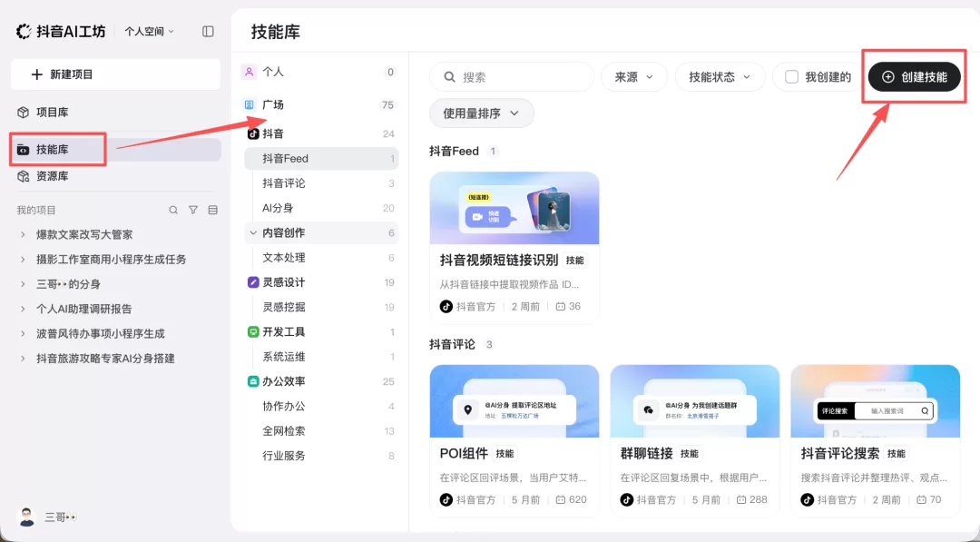Open the 抖音评论搜索 card thumbnail
This screenshot has width=980, height=542.
coord(875,401)
